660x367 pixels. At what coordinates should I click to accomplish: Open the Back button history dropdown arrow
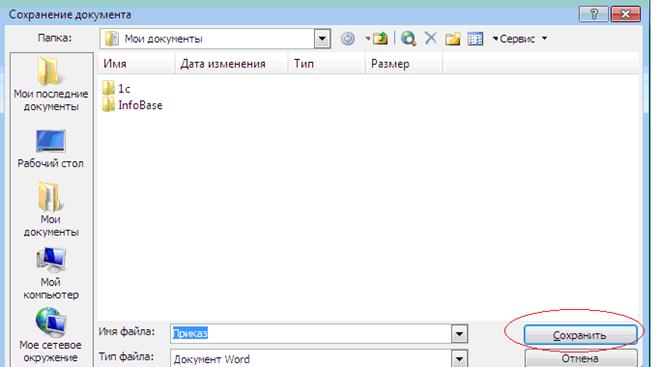[x=367, y=39]
